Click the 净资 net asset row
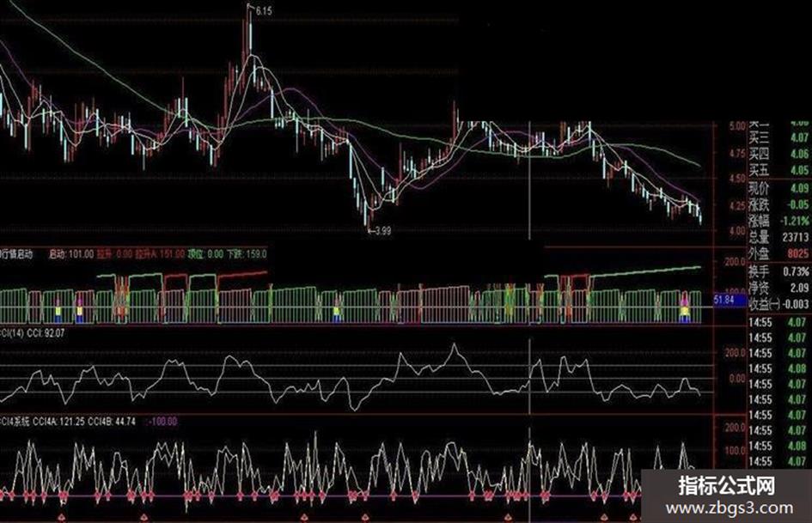The height and width of the screenshot is (523, 812). (778, 288)
